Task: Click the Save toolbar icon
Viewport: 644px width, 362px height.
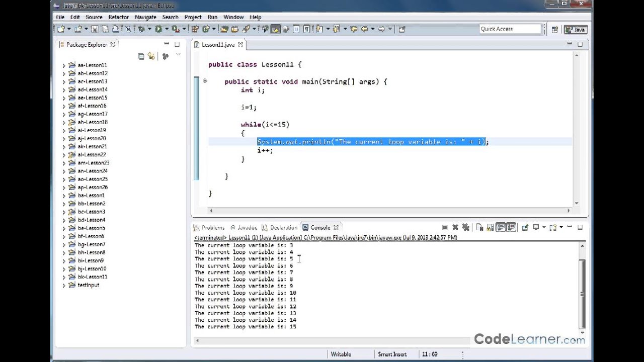Action: tap(94, 29)
